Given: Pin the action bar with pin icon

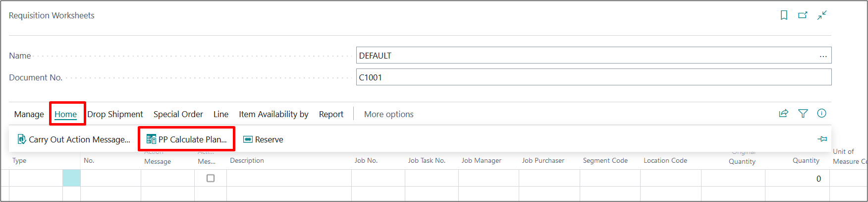Looking at the screenshot, I should [x=822, y=139].
